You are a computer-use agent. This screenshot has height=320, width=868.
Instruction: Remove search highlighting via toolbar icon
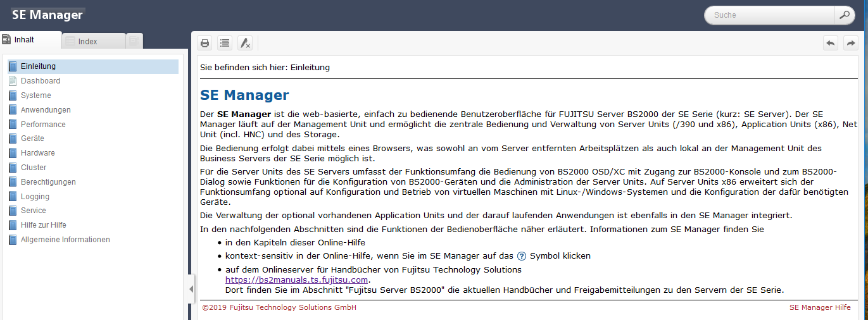pos(244,43)
